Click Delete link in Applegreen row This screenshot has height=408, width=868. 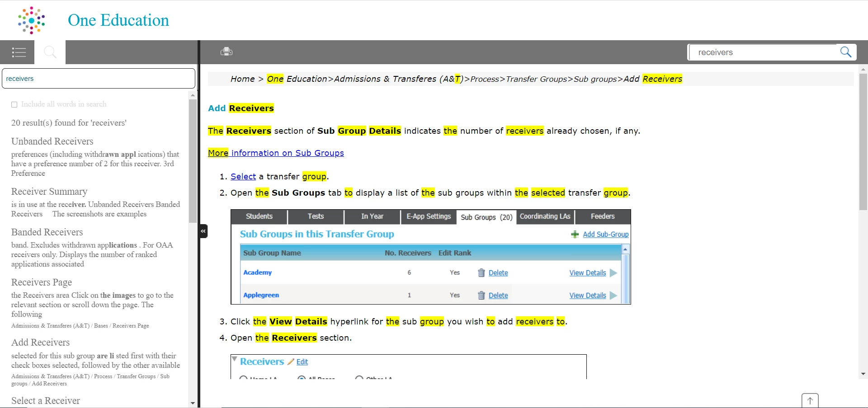click(498, 295)
